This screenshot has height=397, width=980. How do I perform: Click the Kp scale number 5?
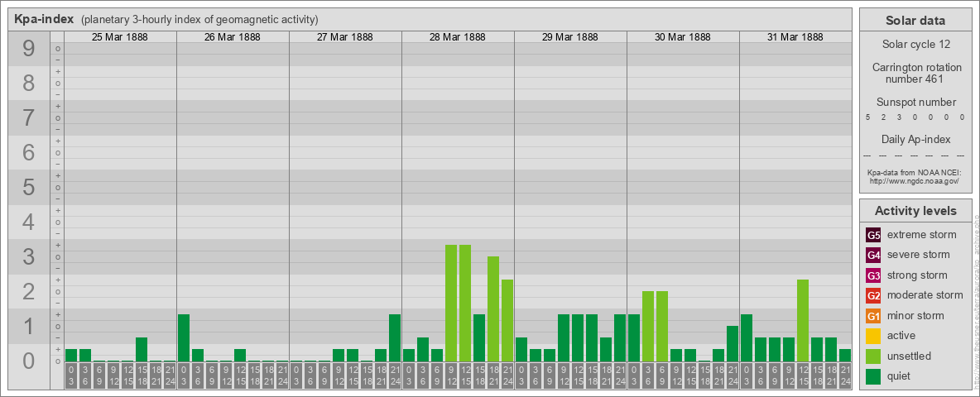[x=29, y=187]
